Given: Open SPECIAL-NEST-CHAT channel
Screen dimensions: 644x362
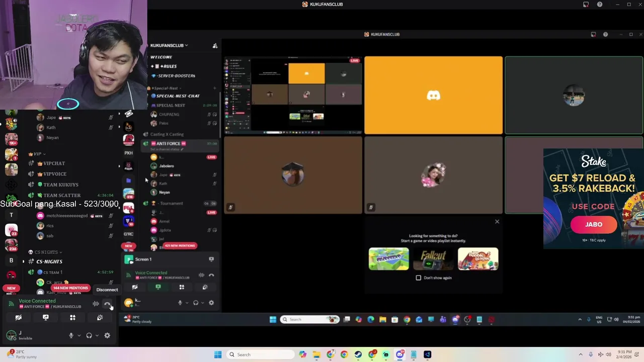Looking at the screenshot, I should [x=176, y=96].
